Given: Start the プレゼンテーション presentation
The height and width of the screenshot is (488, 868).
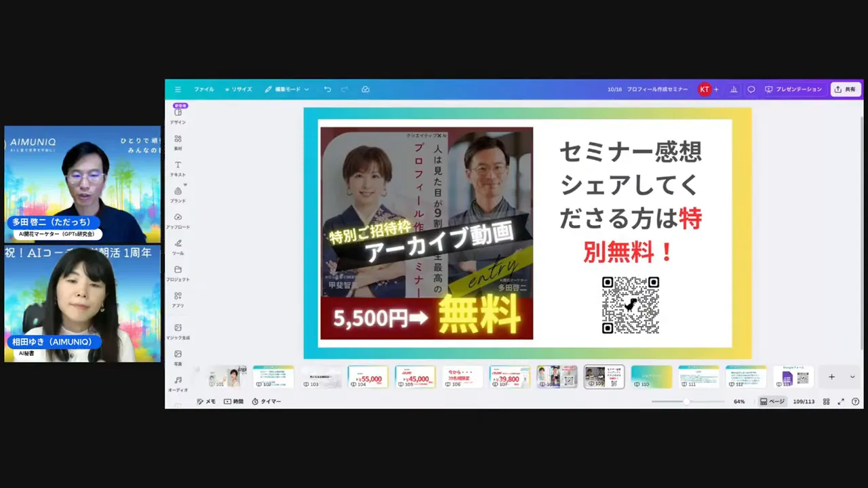Looking at the screenshot, I should (x=793, y=89).
